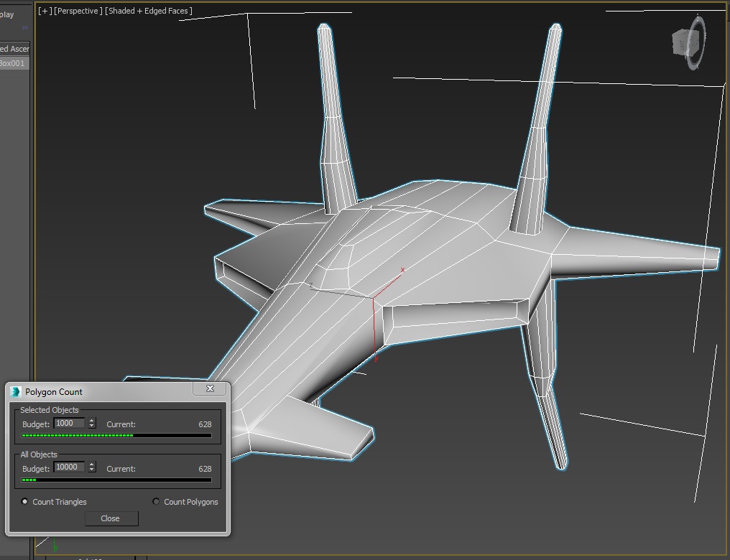
Task: Increase Selected Objects budget with the up spinner
Action: (92, 420)
